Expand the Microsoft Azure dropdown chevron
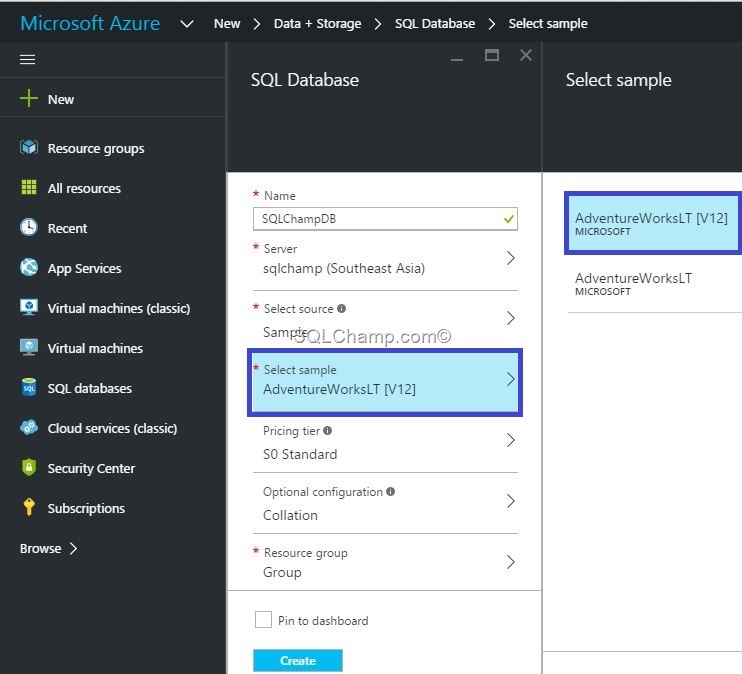The height and width of the screenshot is (674, 742). [x=187, y=24]
